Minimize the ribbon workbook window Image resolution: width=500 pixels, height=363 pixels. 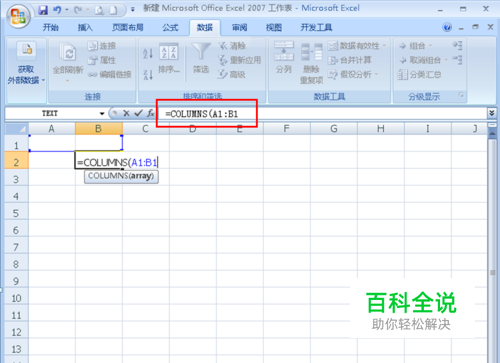coord(461,28)
